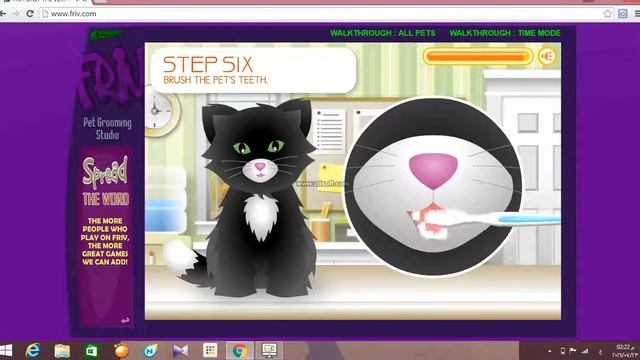The width and height of the screenshot is (640, 360).
Task: Click the browser back arrow
Action: [3, 13]
